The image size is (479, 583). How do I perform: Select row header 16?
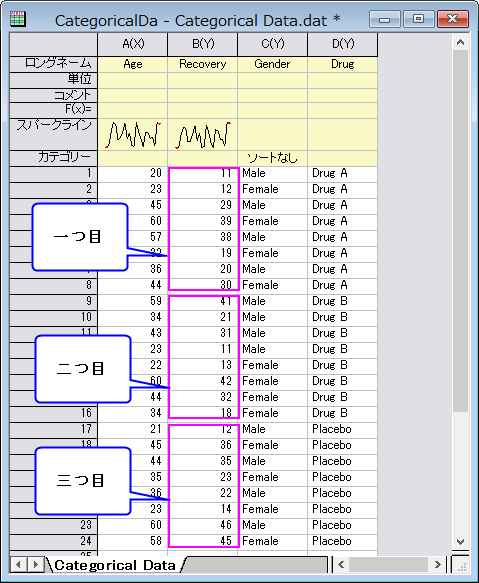(x=54, y=413)
